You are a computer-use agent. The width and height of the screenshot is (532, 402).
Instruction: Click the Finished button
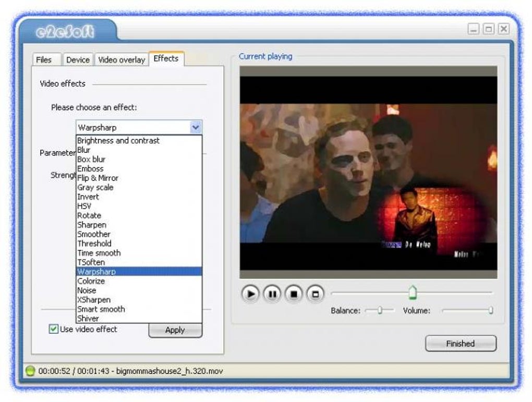pyautogui.click(x=461, y=344)
